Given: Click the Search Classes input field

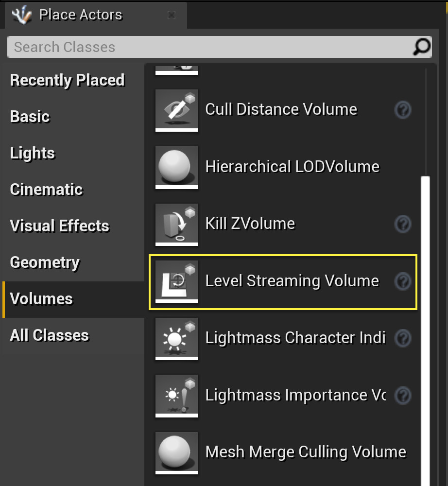Looking at the screenshot, I should click(194, 47).
